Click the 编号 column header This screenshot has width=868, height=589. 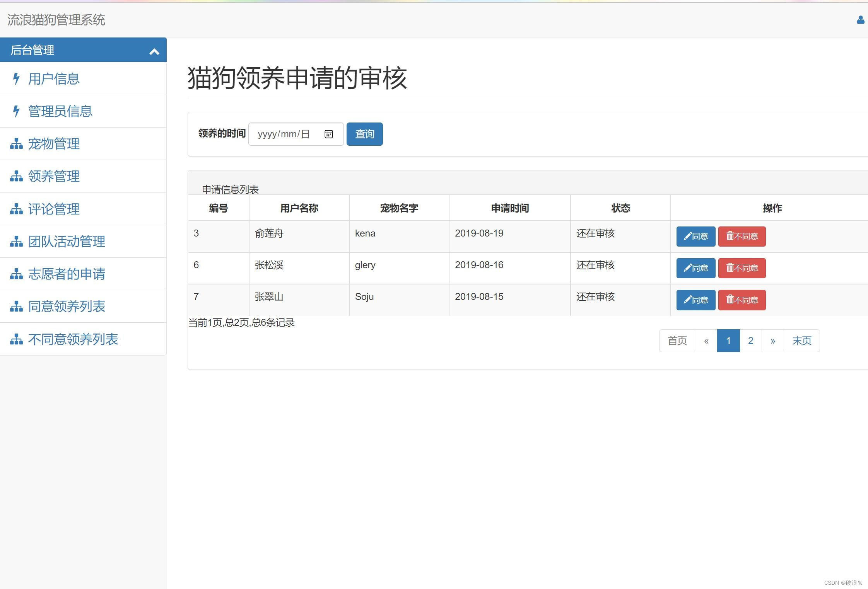click(219, 208)
